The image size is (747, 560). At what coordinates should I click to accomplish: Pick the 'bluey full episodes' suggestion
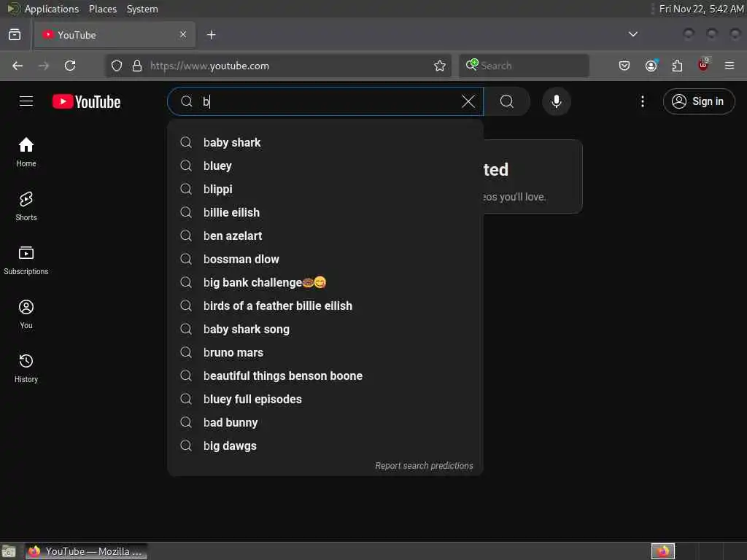325,399
